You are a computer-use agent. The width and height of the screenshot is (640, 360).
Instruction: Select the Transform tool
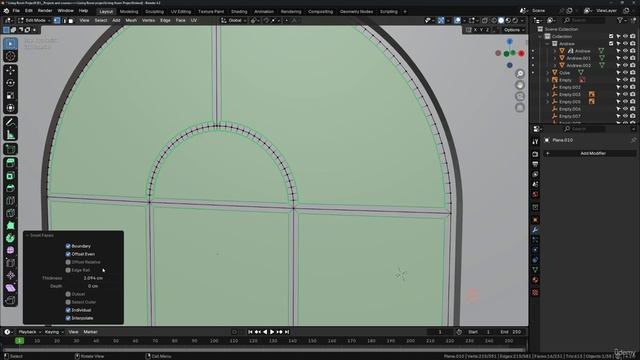(11, 108)
